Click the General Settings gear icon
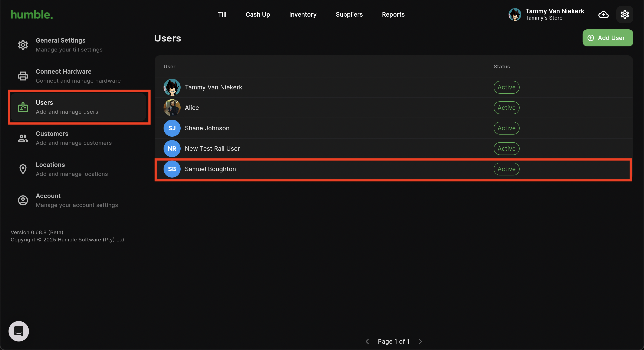The image size is (644, 350). tap(23, 45)
